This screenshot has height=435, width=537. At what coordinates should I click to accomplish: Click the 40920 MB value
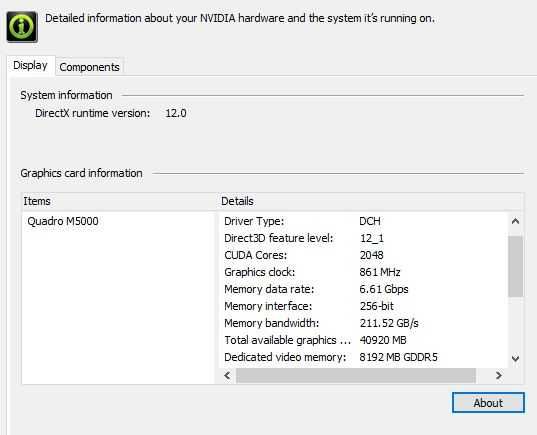click(383, 340)
